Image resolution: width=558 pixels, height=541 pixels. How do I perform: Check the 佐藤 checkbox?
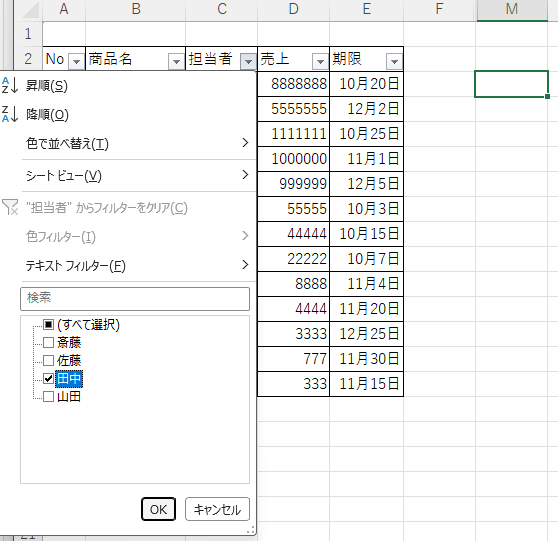pyautogui.click(x=48, y=361)
